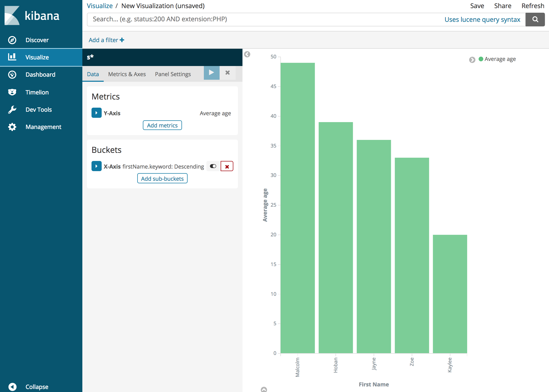Click the Dashboard gauge icon

pyautogui.click(x=12, y=75)
